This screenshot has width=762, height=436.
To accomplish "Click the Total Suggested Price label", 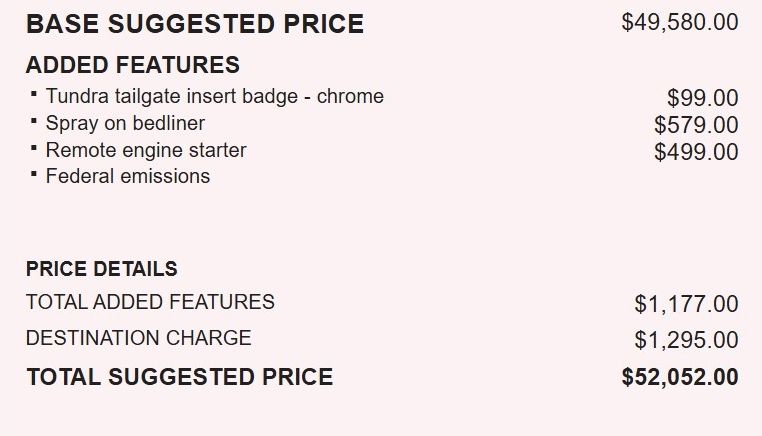I will click(179, 377).
